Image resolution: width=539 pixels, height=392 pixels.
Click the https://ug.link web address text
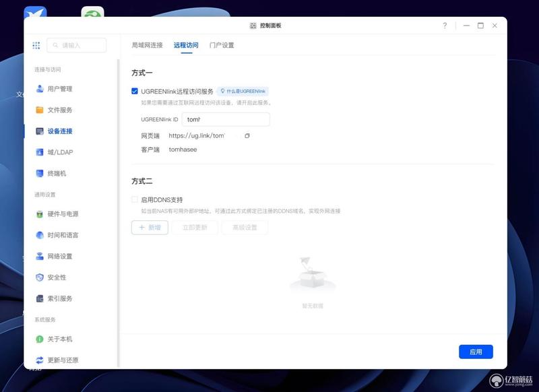(x=197, y=135)
